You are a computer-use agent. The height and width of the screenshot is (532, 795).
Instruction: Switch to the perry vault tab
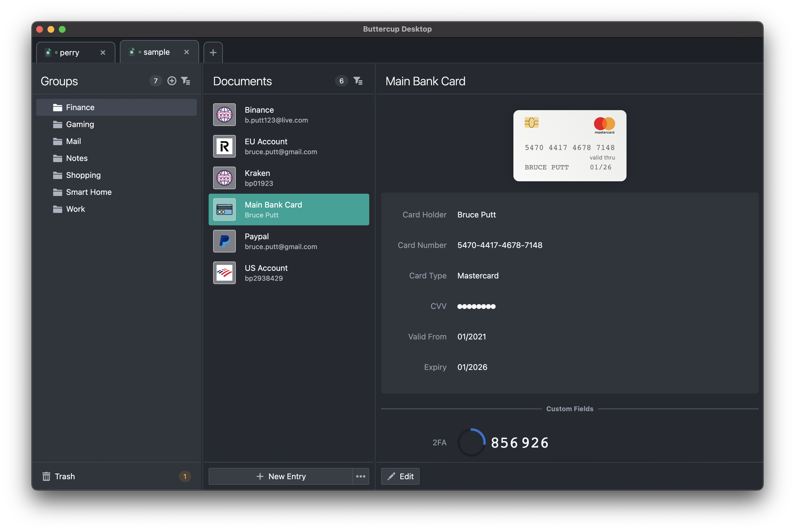tap(70, 53)
